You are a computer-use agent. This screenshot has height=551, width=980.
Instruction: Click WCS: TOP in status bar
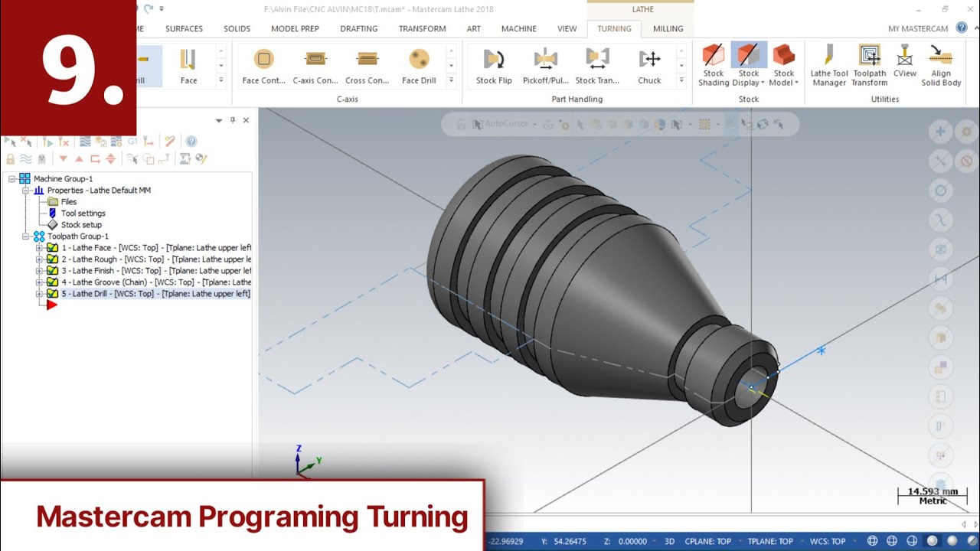point(828,541)
